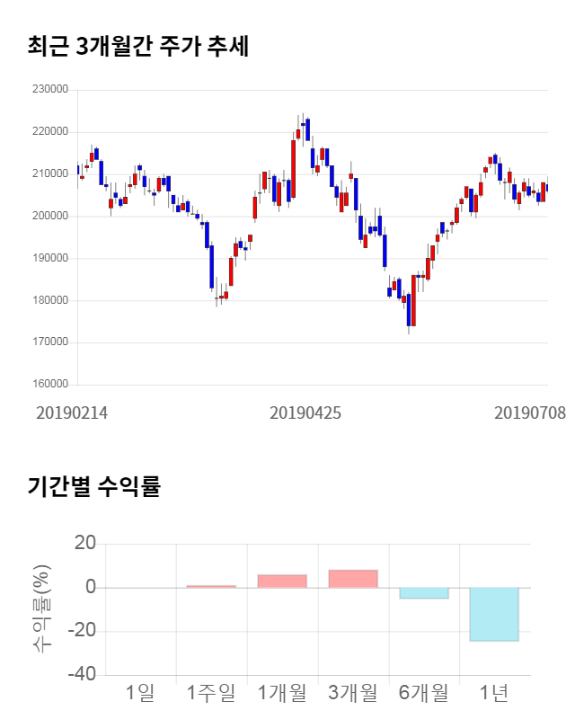Click the 180000 price axis label
The image size is (575, 728).
(49, 300)
